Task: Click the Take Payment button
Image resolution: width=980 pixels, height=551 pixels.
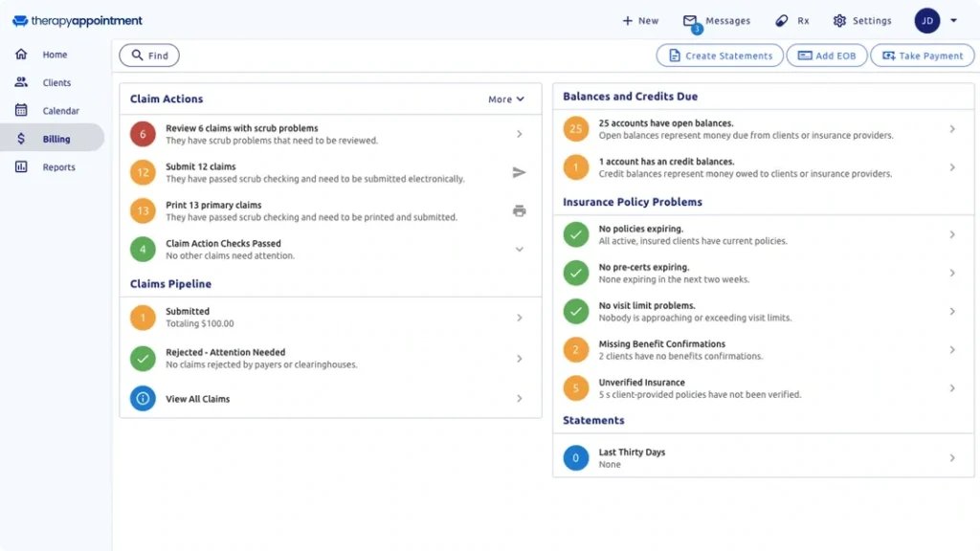Action: (x=922, y=55)
